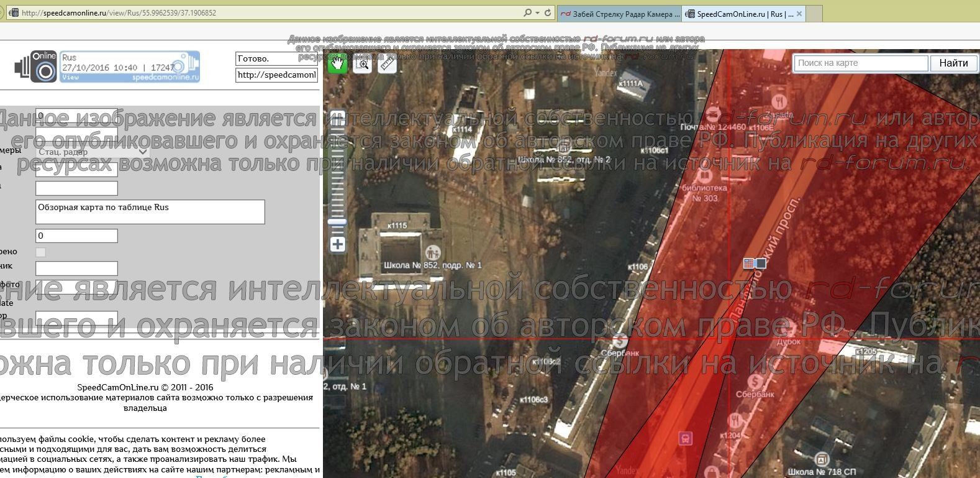Click the к1105 building label

pyautogui.click(x=506, y=472)
